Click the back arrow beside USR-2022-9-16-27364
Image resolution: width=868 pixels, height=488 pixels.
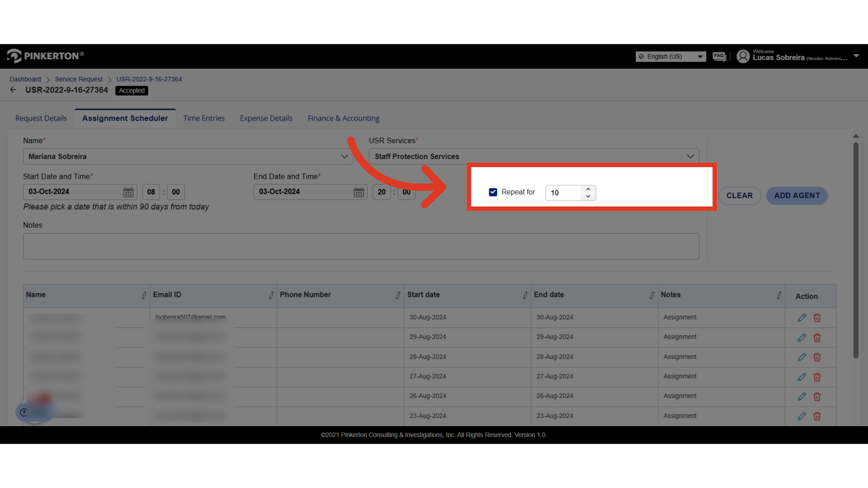coord(13,90)
